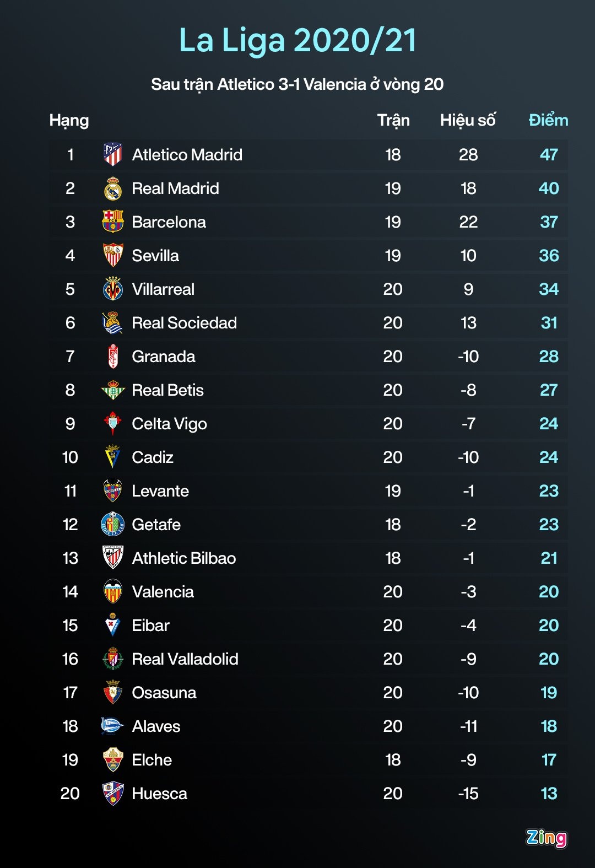This screenshot has height=868, width=595.
Task: Click the Hiệu số column header
Action: [x=468, y=120]
